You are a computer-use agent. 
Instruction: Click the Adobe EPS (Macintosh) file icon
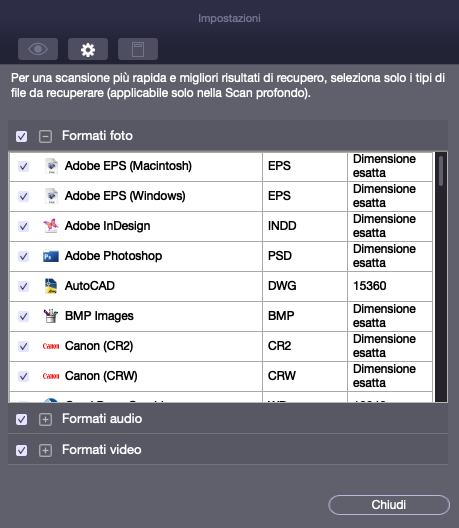pyautogui.click(x=51, y=166)
